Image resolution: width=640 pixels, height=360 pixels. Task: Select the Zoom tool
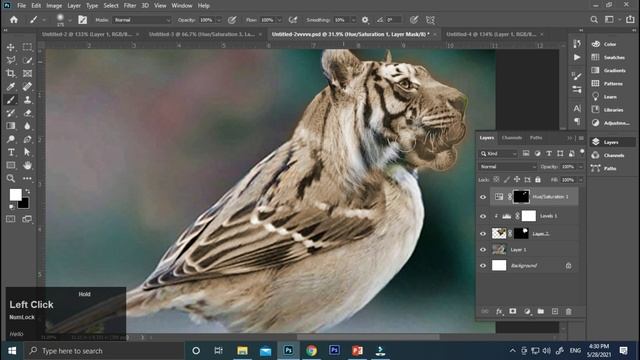11,178
